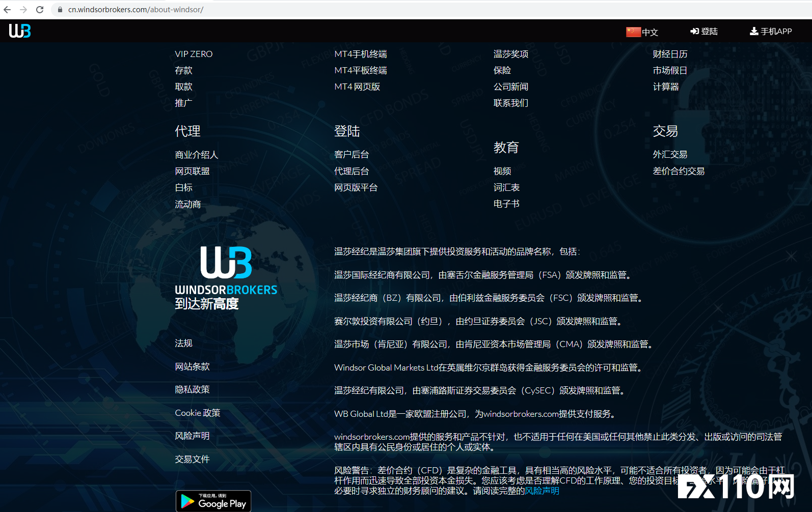The image size is (812, 512).
Task: Click the 登陆 login button in header
Action: click(x=704, y=32)
